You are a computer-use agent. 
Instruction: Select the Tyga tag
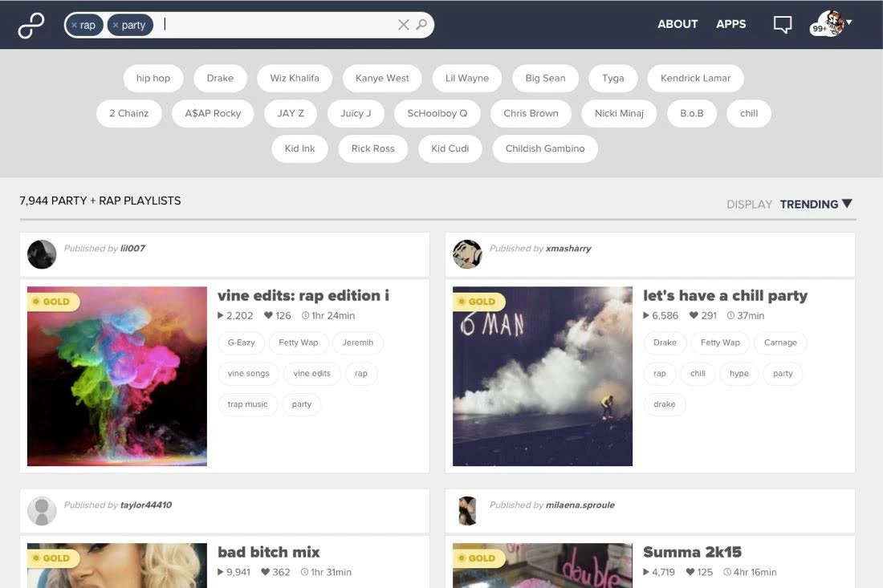pos(613,78)
